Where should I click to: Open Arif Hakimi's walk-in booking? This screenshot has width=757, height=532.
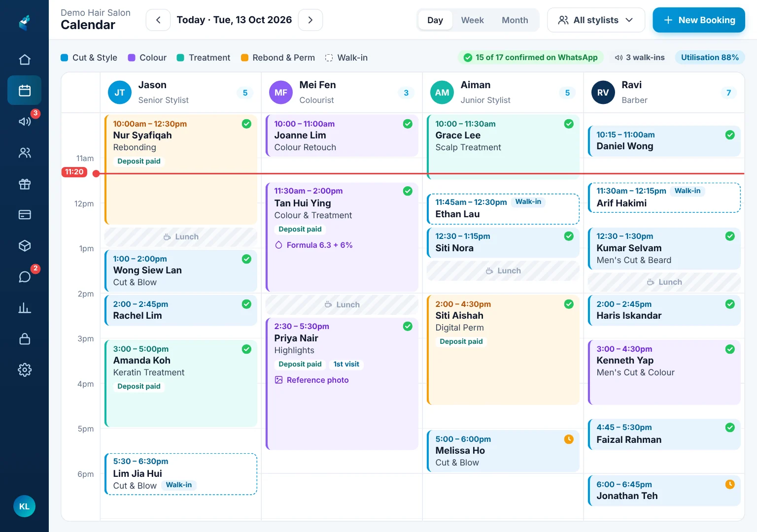(664, 198)
